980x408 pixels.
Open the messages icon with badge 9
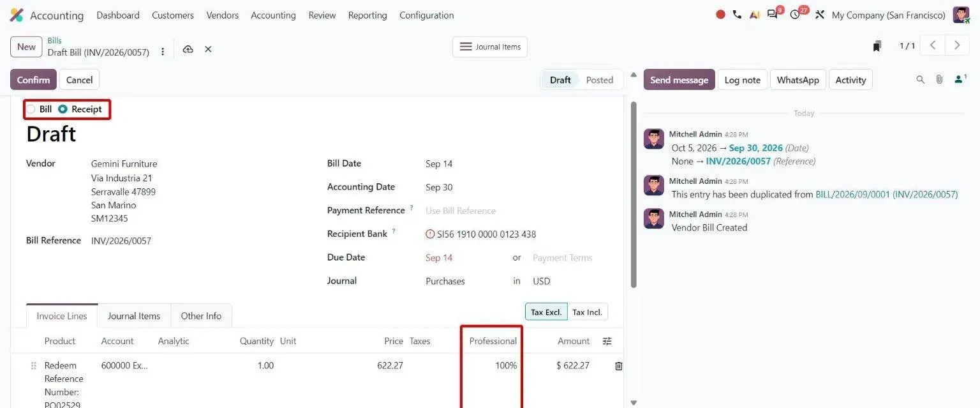(773, 15)
